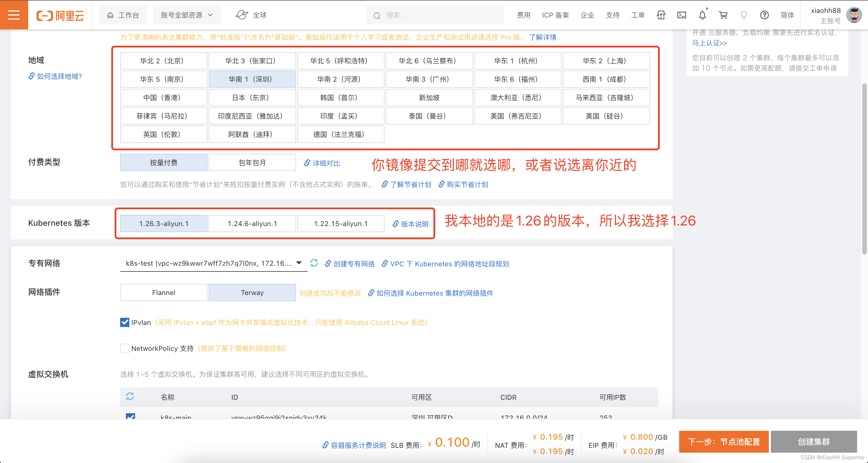Refresh the VPC list

tap(314, 263)
